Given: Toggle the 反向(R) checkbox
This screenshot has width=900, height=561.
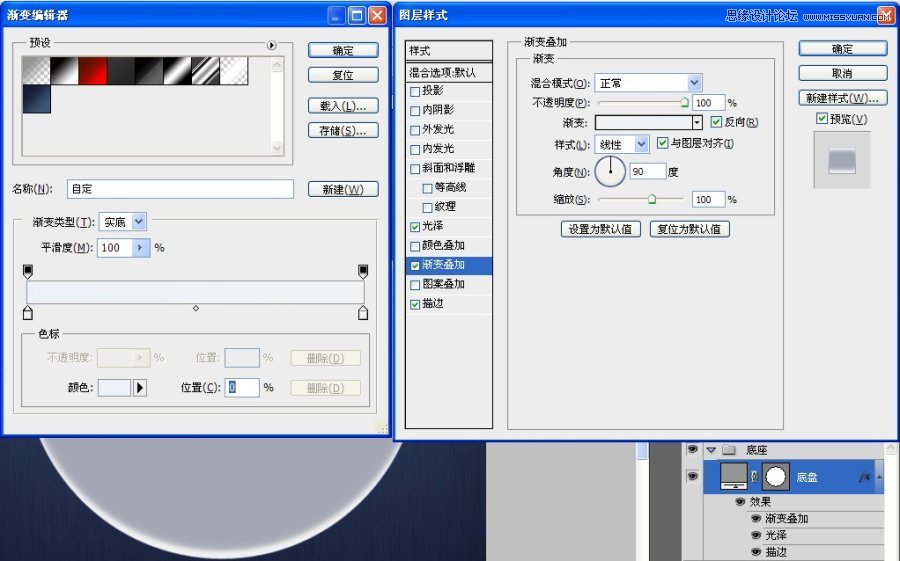Looking at the screenshot, I should click(716, 122).
